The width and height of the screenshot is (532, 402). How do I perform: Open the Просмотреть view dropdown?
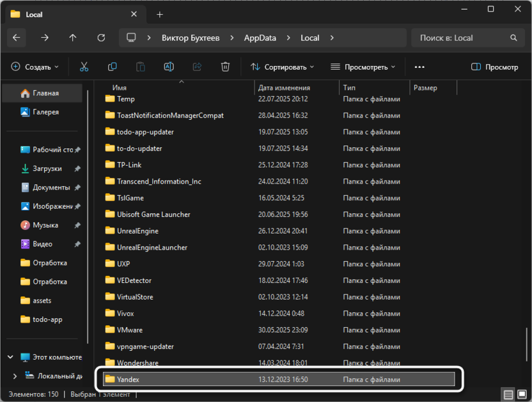[x=363, y=67]
